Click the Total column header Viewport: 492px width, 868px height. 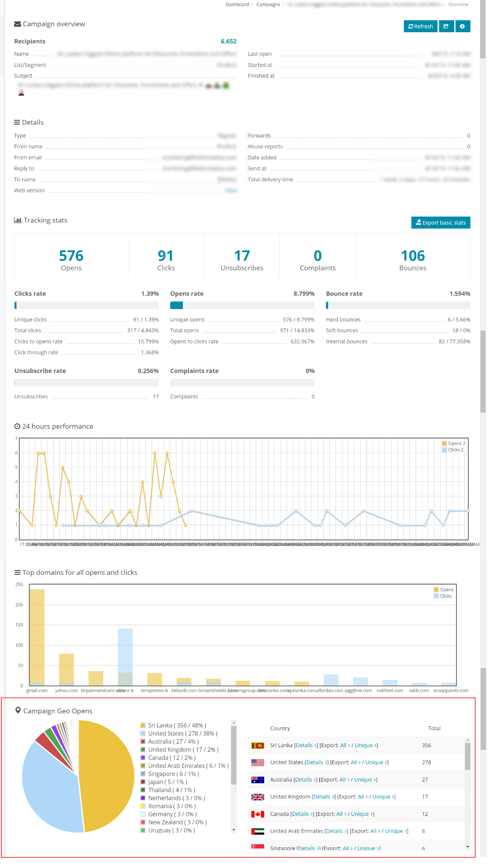(434, 729)
